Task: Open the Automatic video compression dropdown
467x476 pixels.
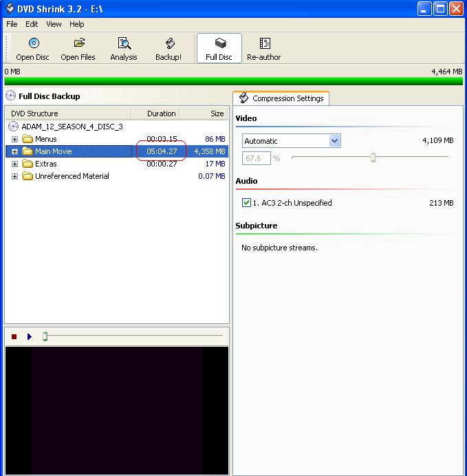Action: point(335,141)
